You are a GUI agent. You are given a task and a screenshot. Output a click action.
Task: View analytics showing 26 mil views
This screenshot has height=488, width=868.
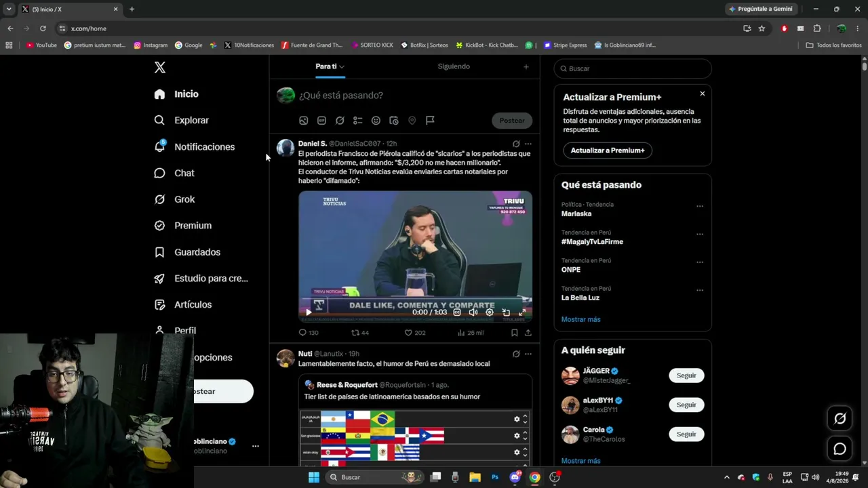pyautogui.click(x=471, y=333)
